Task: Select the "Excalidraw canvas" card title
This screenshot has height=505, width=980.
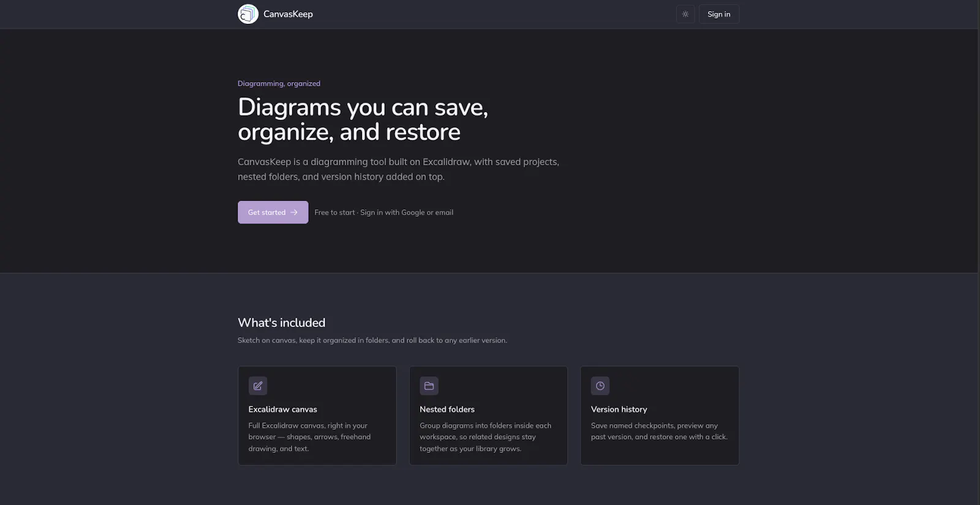Action: click(x=283, y=410)
